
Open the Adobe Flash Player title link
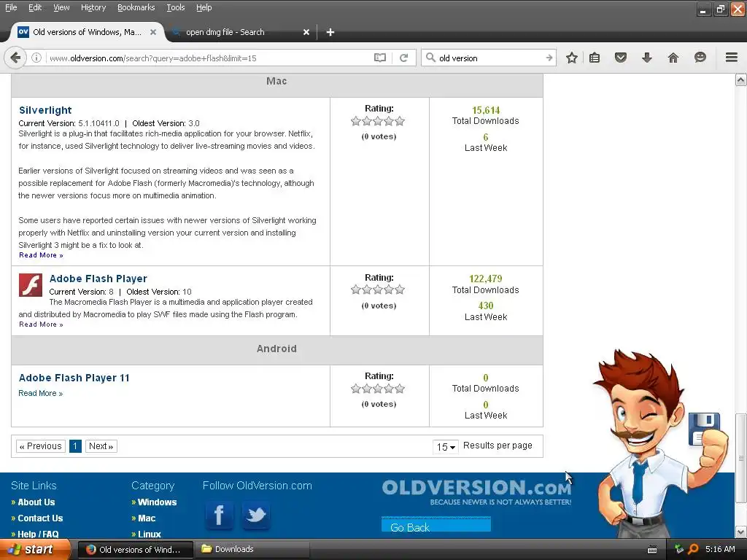coord(98,279)
